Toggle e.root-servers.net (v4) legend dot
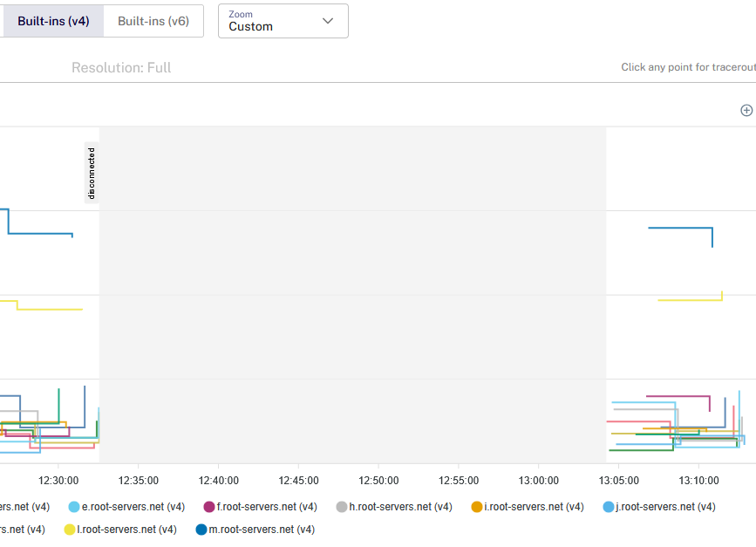This screenshot has height=547, width=756. tap(74, 507)
